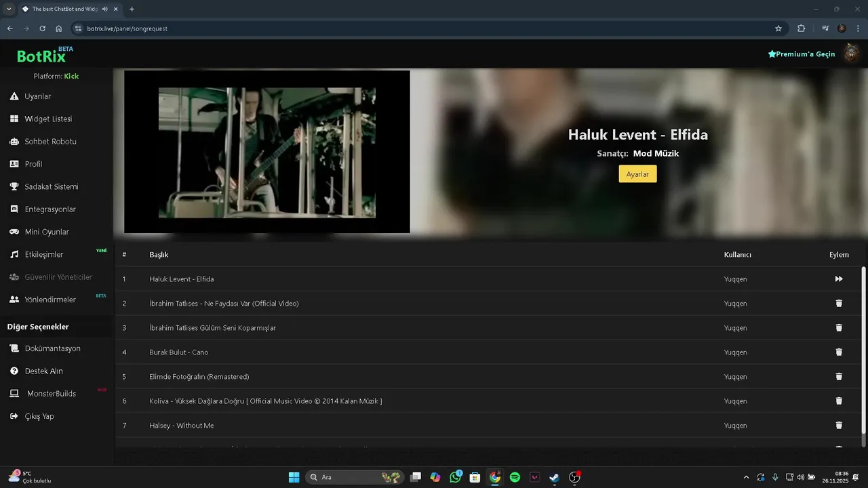
Task: Remove Halsey - Without Me from queue
Action: click(x=839, y=426)
